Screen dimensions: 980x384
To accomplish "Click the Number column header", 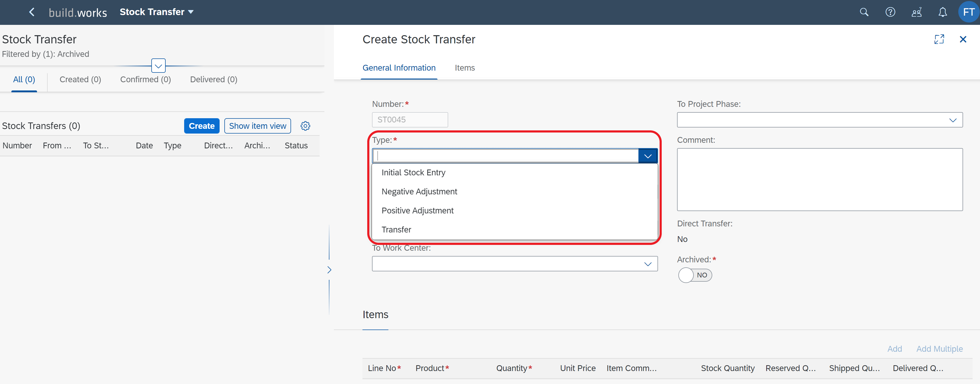I will (x=17, y=146).
